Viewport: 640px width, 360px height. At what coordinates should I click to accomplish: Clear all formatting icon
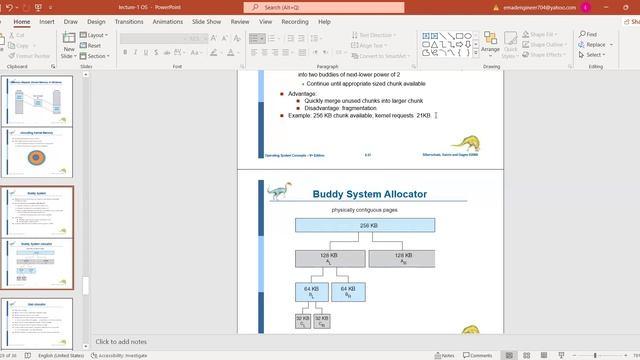pyautogui.click(x=237, y=38)
